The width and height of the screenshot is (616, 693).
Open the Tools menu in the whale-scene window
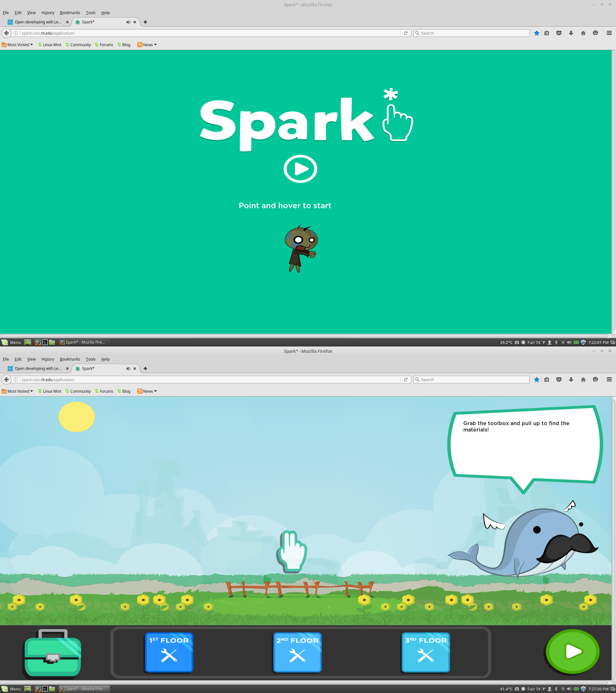[90, 359]
